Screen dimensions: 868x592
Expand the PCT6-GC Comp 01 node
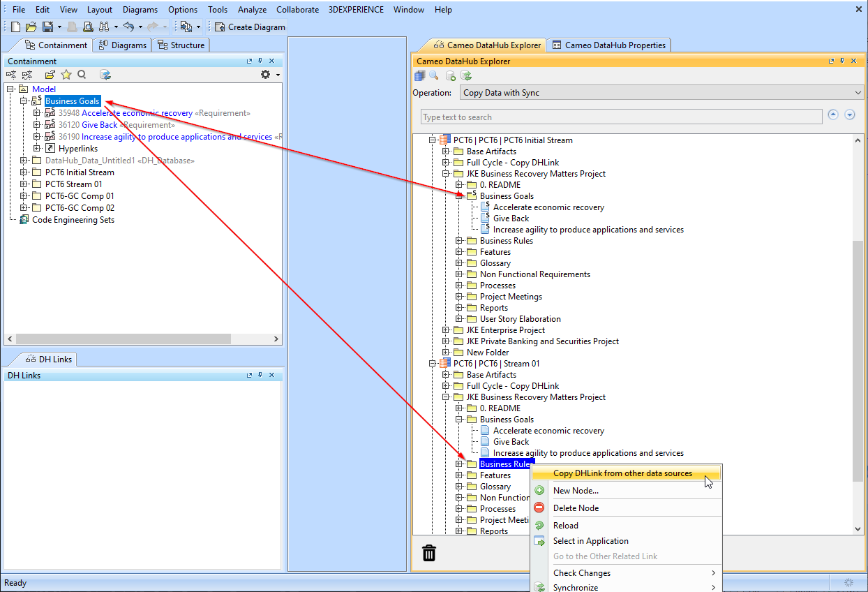[x=24, y=196]
